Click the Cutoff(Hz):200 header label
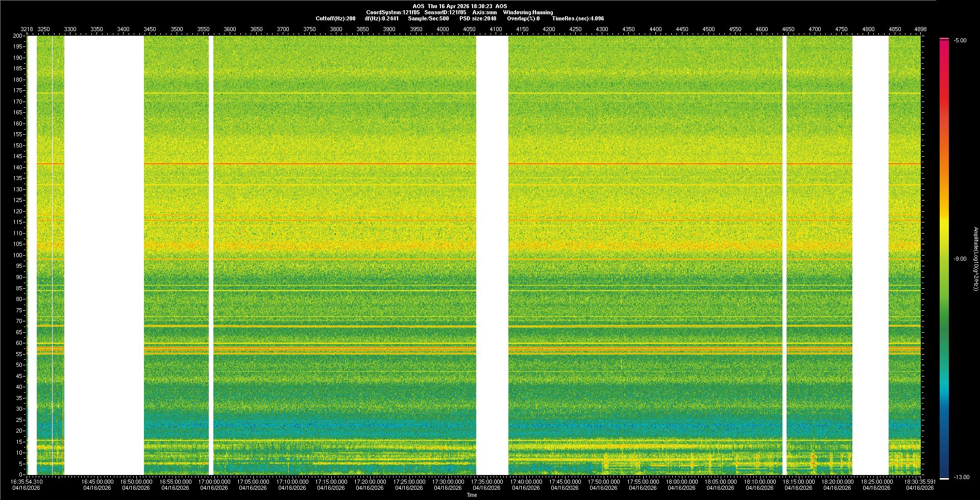The height and width of the screenshot is (500, 980). click(x=335, y=18)
